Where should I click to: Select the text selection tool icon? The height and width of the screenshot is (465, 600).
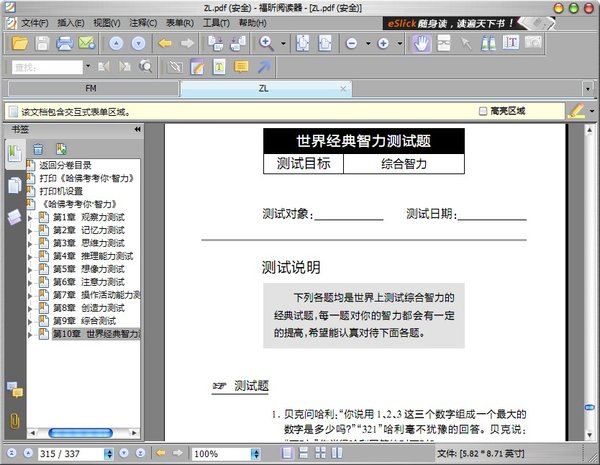pyautogui.click(x=511, y=42)
